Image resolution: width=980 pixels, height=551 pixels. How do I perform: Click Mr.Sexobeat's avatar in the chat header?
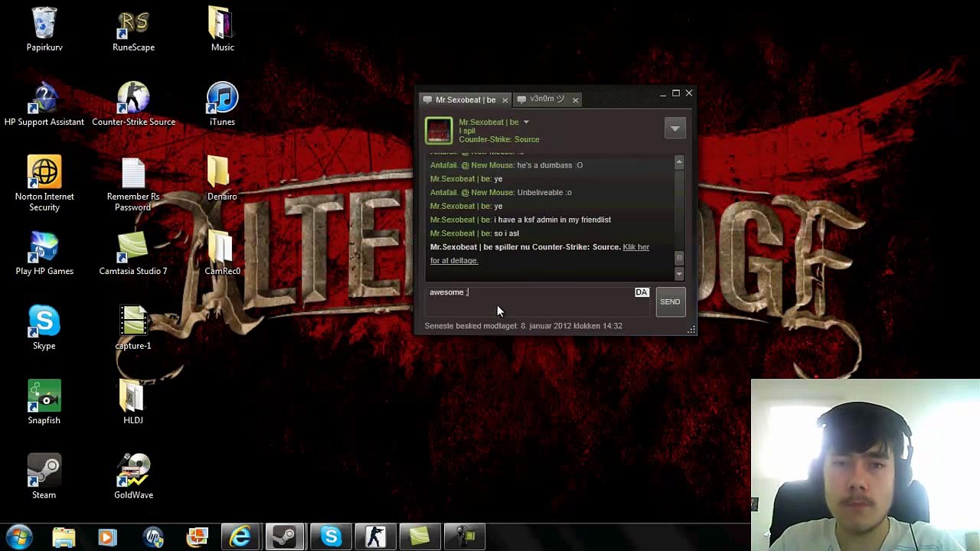click(x=439, y=131)
